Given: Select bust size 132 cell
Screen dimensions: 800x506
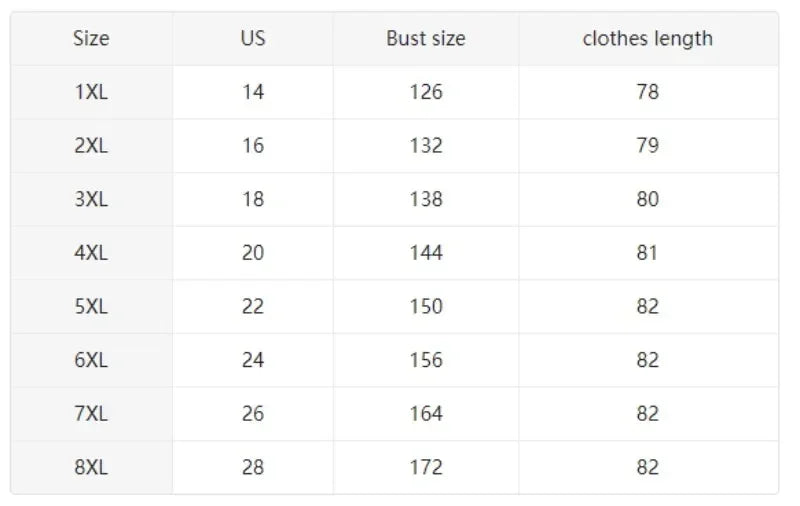Looking at the screenshot, I should [426, 146].
